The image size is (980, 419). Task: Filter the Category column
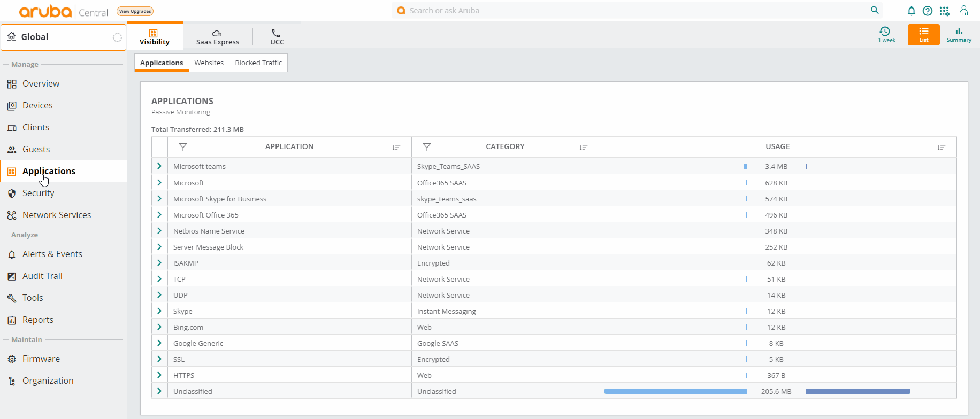[x=427, y=146]
